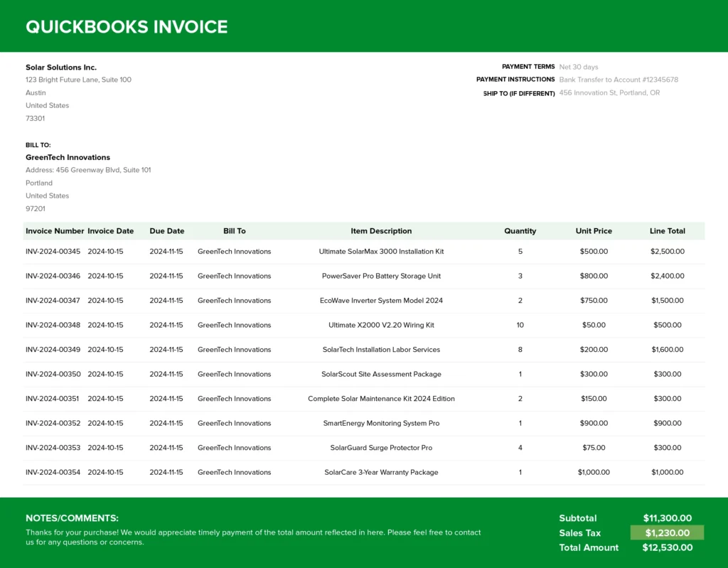The image size is (728, 568).
Task: Click SmartEnergy Monitoring System Pro
Action: coord(381,423)
